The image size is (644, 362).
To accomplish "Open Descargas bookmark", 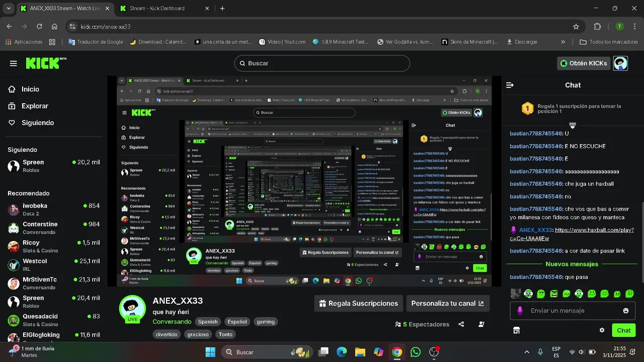I will coord(522,42).
